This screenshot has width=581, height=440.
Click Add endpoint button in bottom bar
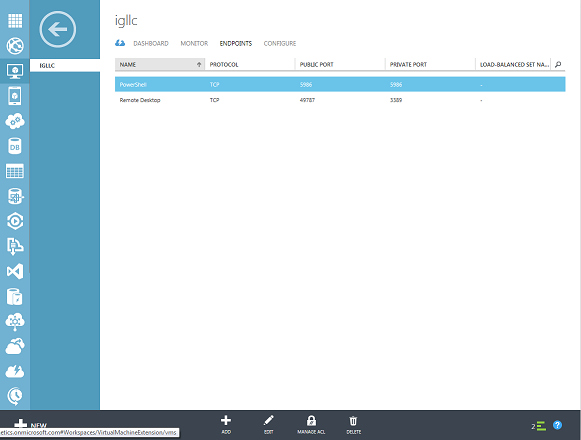(226, 424)
